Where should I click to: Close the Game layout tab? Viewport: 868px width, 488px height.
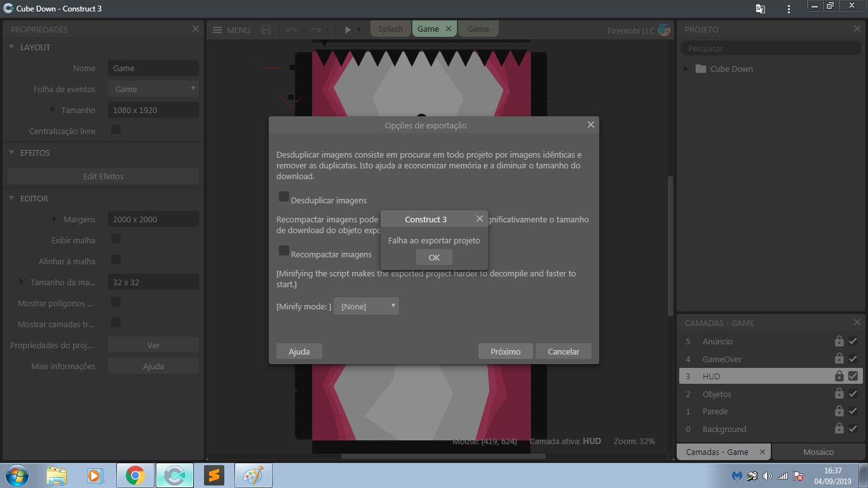(448, 29)
